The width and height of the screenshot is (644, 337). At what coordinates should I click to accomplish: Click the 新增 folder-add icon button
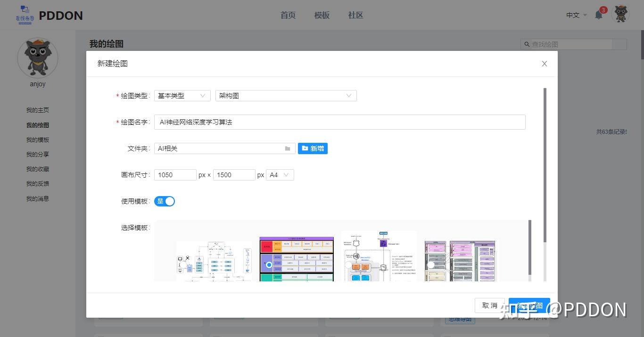(x=313, y=148)
